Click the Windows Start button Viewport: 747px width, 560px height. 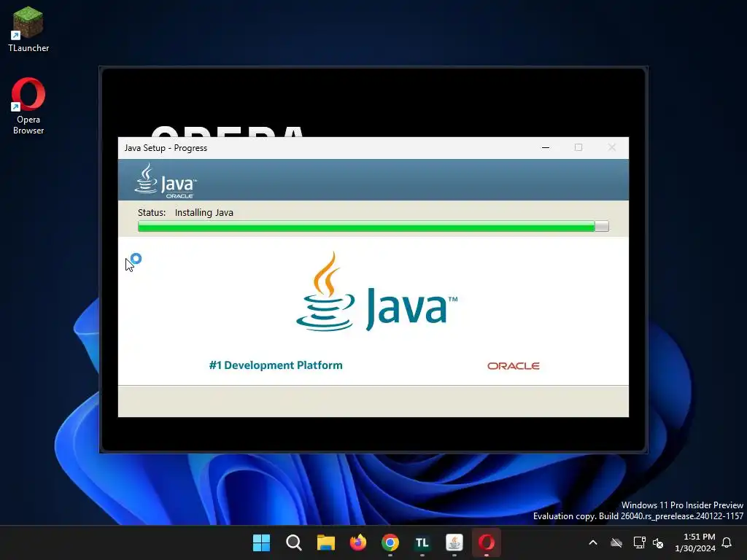(262, 542)
